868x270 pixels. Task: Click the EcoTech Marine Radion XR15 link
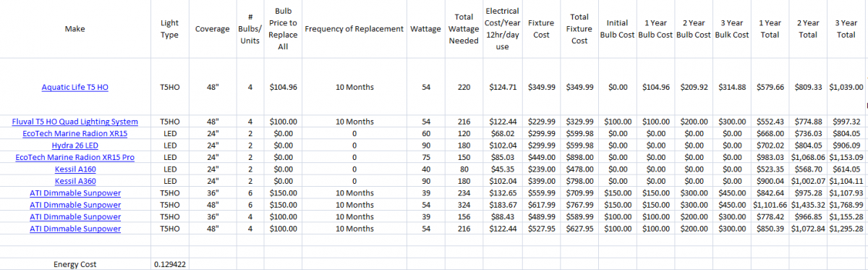75,133
